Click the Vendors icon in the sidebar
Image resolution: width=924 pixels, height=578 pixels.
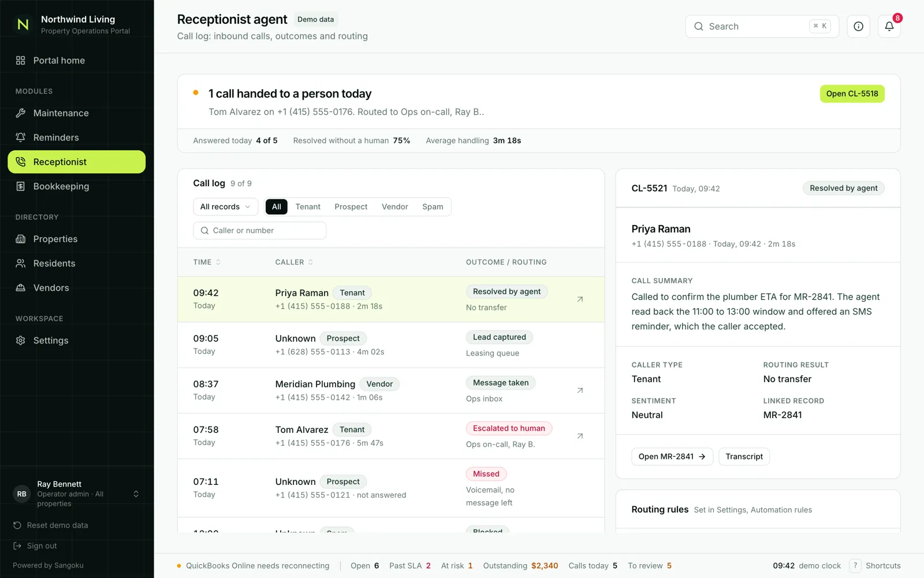pos(21,287)
